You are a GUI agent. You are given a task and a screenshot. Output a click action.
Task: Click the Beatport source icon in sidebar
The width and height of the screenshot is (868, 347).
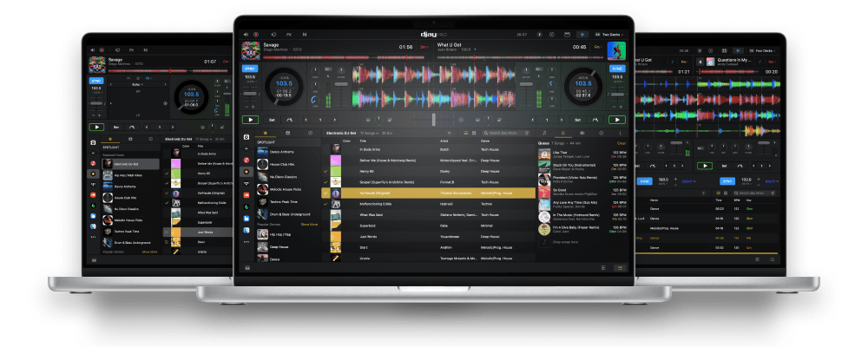coord(247,205)
